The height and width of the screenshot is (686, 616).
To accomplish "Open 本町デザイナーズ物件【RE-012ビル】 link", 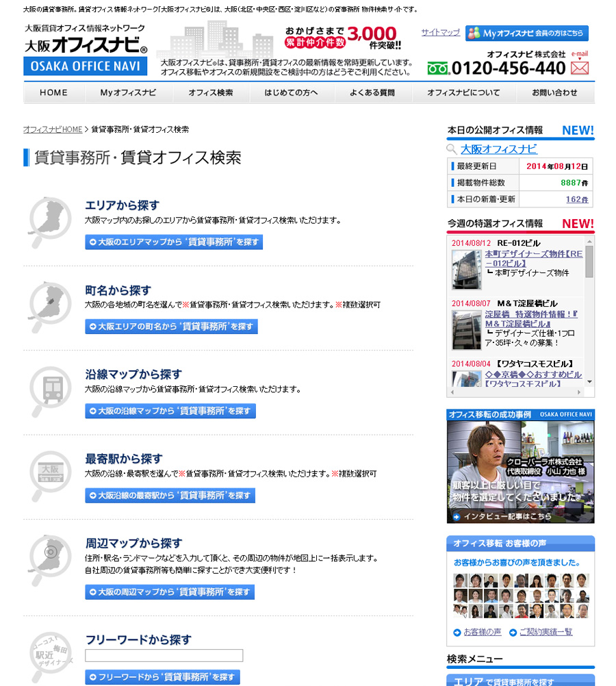I will (x=533, y=259).
